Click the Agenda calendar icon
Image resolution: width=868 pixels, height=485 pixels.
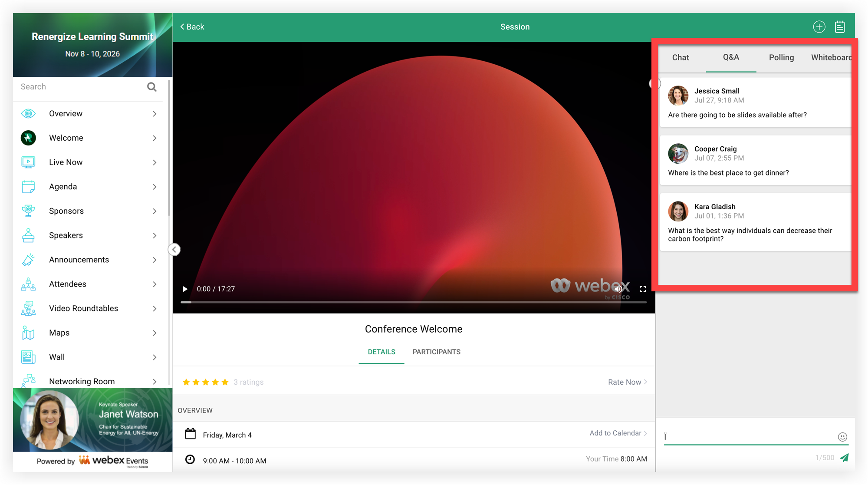[28, 186]
